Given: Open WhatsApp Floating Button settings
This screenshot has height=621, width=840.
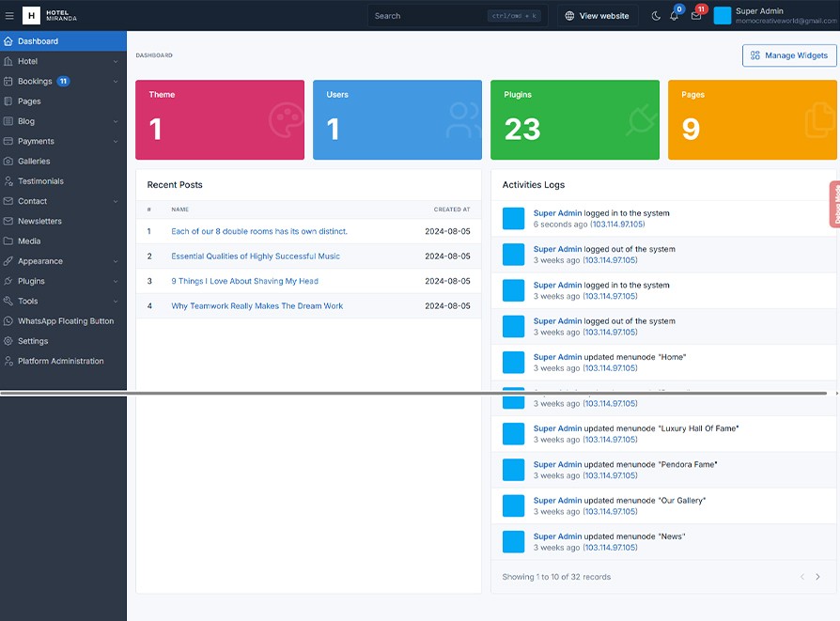Looking at the screenshot, I should [66, 321].
